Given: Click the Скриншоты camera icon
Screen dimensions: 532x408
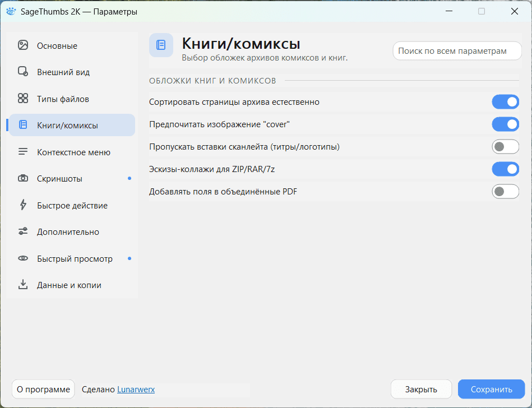Looking at the screenshot, I should point(23,178).
